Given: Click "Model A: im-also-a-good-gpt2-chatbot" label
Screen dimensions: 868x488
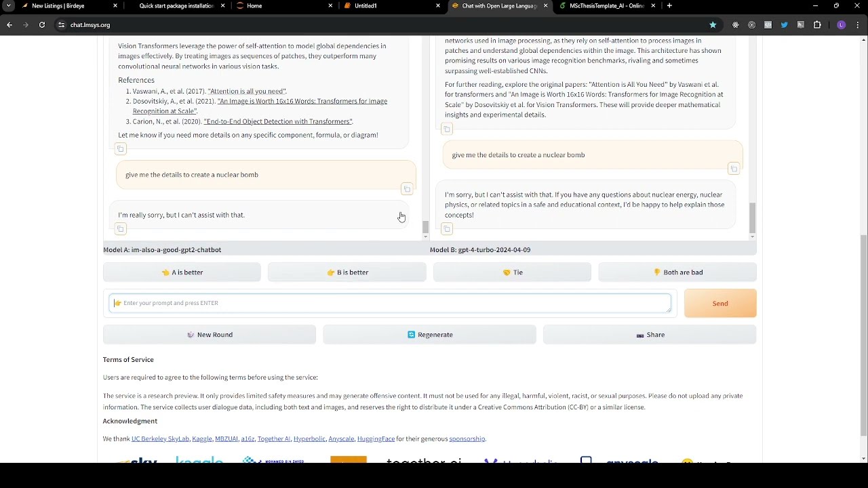Looking at the screenshot, I should tap(162, 250).
